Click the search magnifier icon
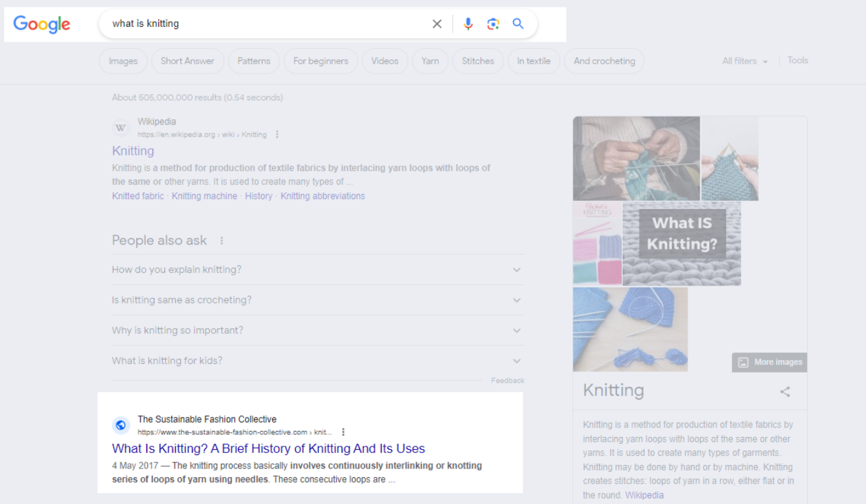 click(x=518, y=23)
